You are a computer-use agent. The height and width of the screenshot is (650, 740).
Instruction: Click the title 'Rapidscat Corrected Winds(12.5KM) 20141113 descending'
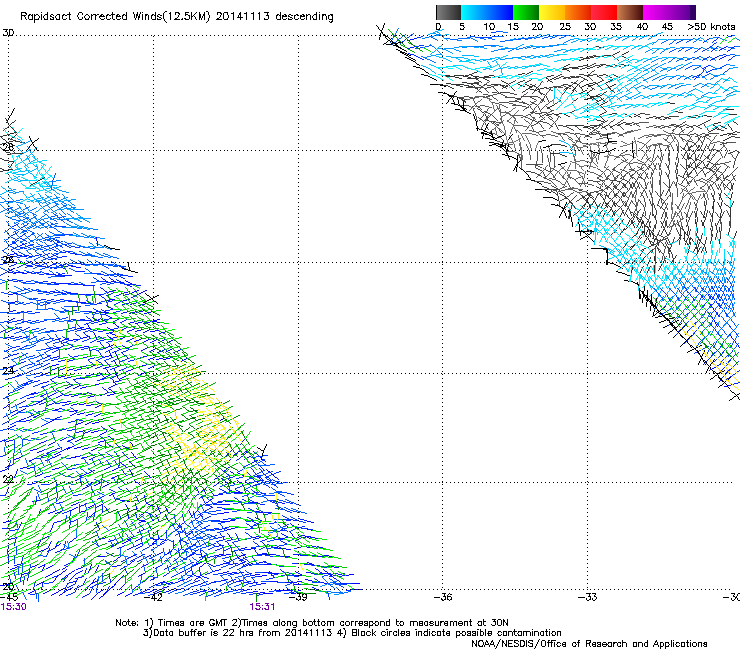tap(177, 17)
